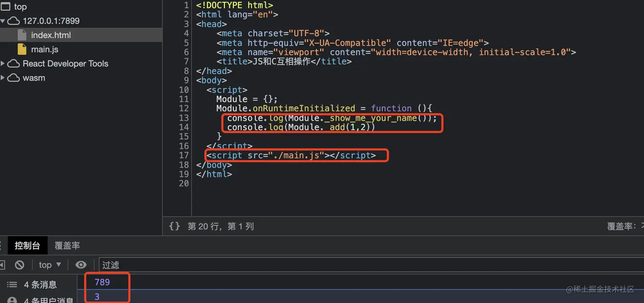Screen dimensions: 644x303
Task: Click the console output value 789
Action: [x=102, y=282]
